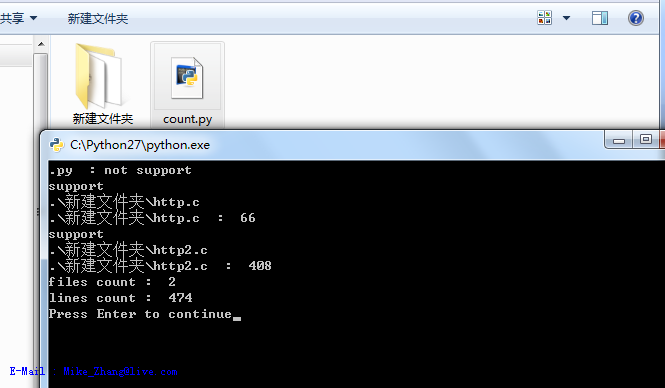Image resolution: width=665 pixels, height=388 pixels.
Task: Click the '.py : not support' console line
Action: (120, 170)
